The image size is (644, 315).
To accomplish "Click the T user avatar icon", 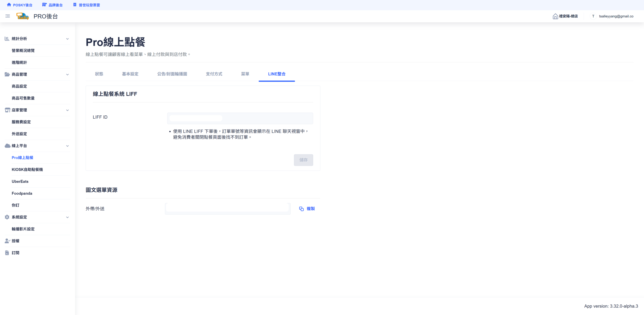I will pyautogui.click(x=593, y=16).
